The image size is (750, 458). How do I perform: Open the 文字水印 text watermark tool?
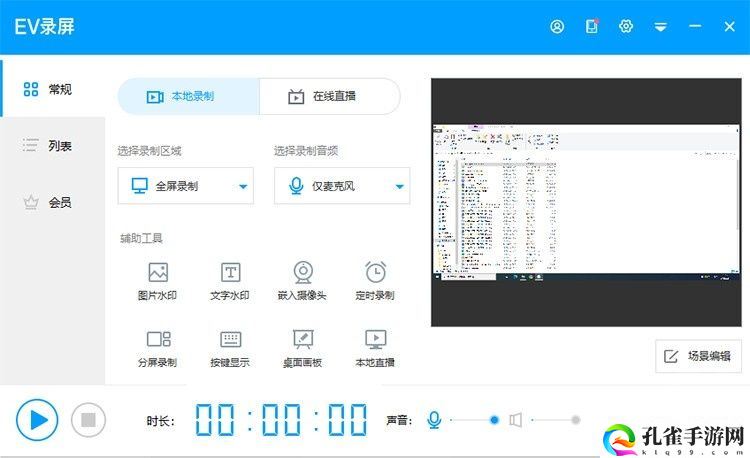tap(230, 280)
